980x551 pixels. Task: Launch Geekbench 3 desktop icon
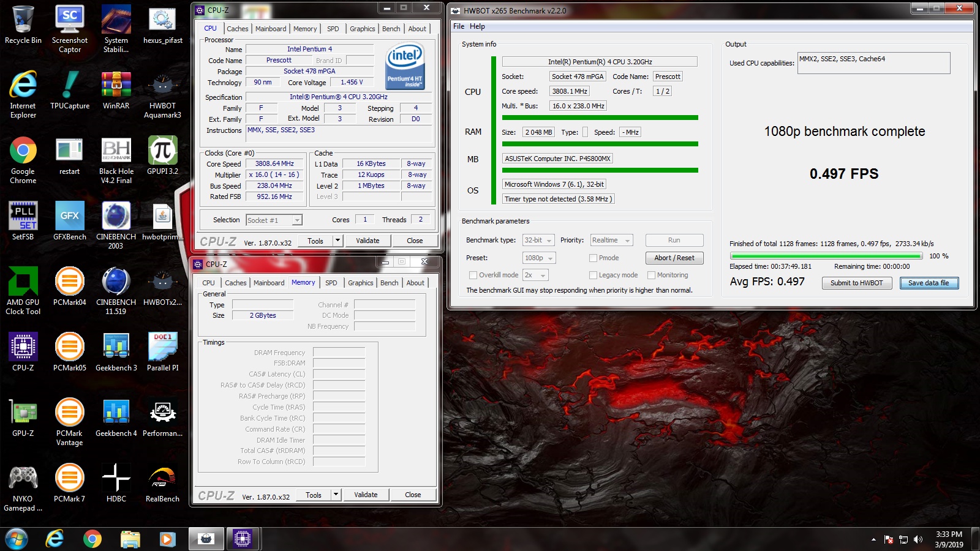click(116, 352)
